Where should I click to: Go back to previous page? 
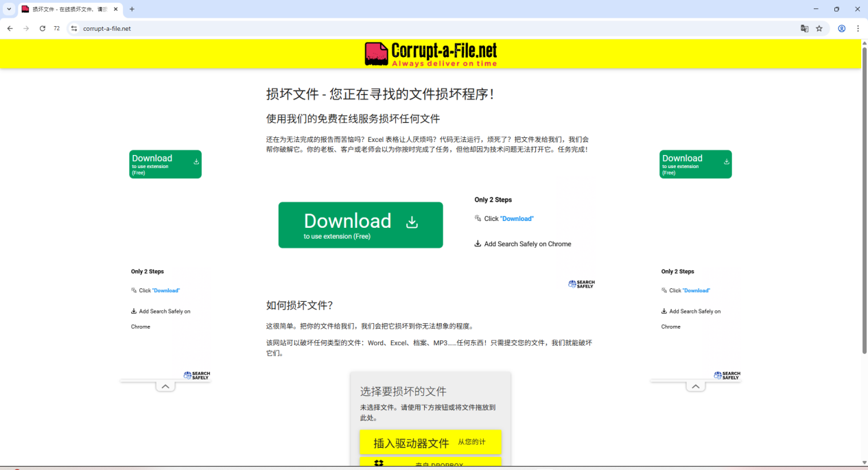pyautogui.click(x=10, y=28)
